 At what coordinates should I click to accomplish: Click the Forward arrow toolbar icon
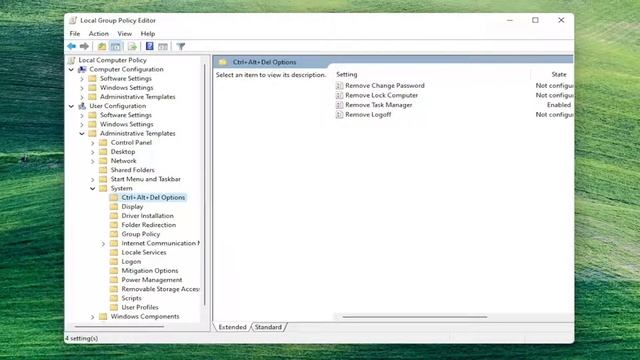[84, 46]
